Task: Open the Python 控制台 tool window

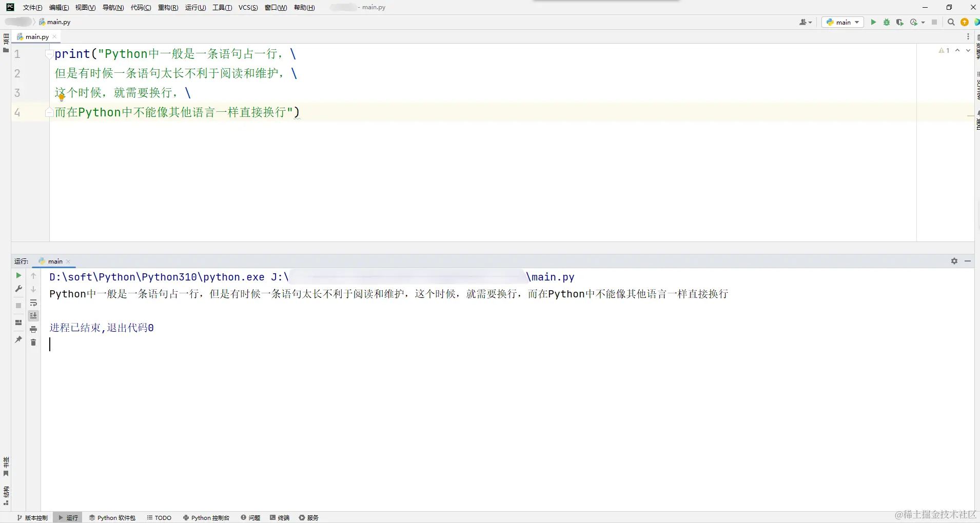Action: [206, 517]
